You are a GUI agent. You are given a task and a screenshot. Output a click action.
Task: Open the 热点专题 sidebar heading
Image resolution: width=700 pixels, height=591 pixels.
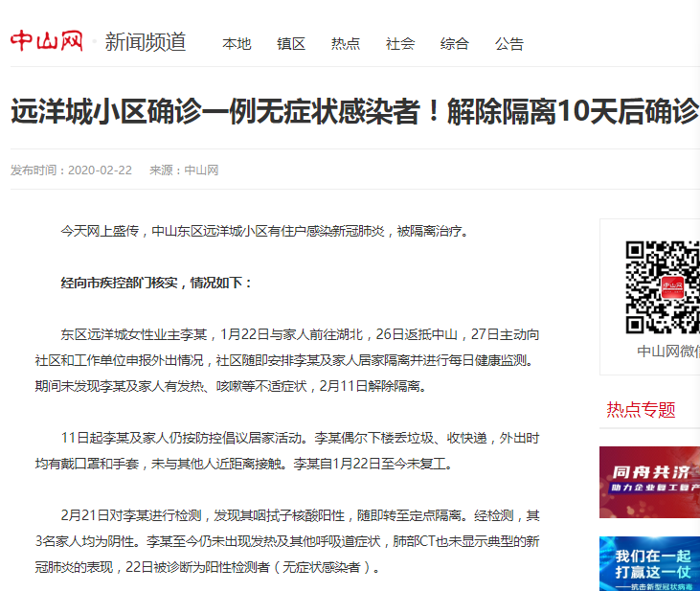point(641,410)
